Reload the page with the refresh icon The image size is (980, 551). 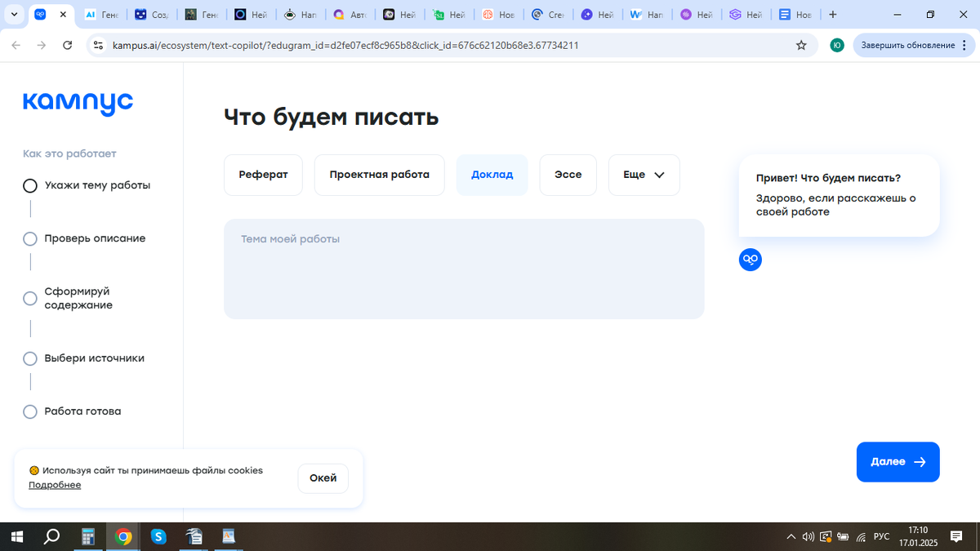pyautogui.click(x=68, y=45)
